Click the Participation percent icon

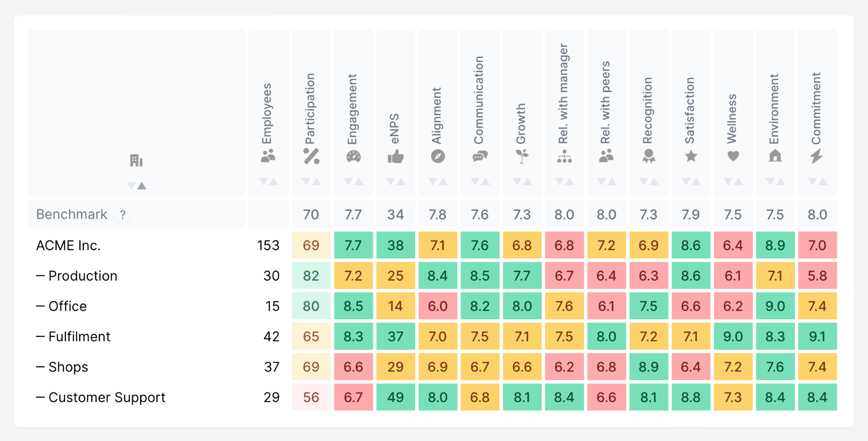[311, 156]
